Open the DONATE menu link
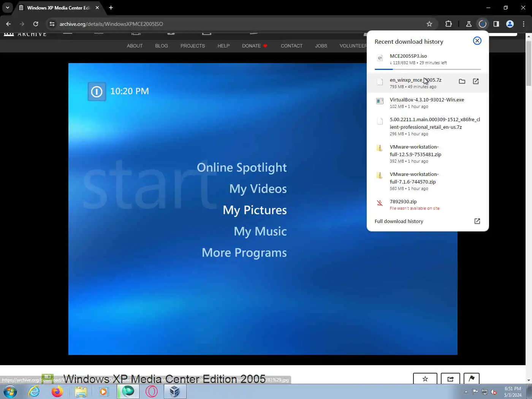The image size is (532, 399). 255,46
